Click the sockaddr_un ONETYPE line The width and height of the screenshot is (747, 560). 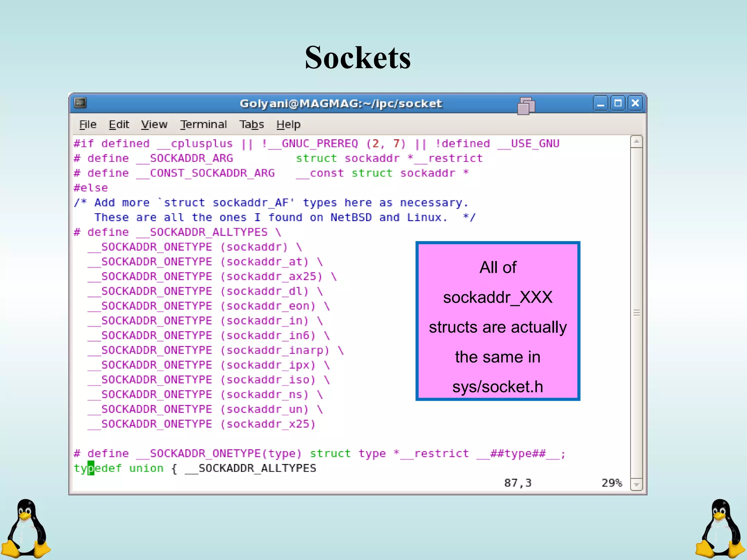(205, 409)
